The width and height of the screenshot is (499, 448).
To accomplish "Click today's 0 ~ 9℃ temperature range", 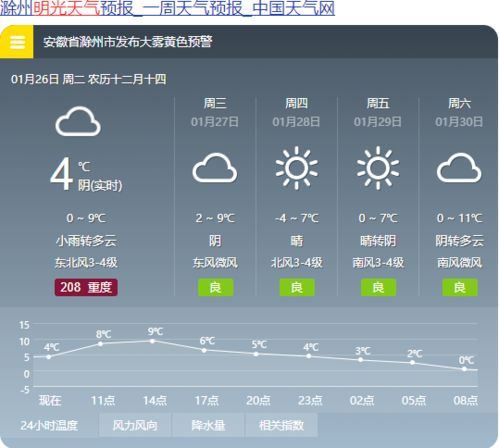I will point(86,218).
